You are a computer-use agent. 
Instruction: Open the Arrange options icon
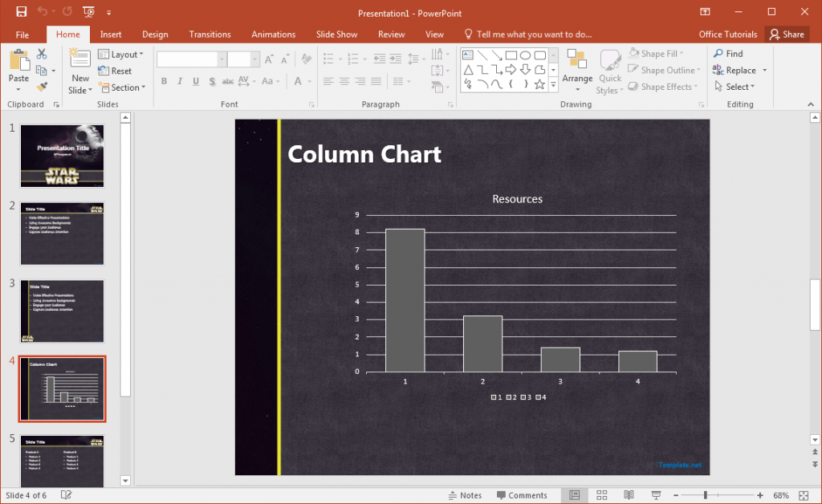click(578, 70)
